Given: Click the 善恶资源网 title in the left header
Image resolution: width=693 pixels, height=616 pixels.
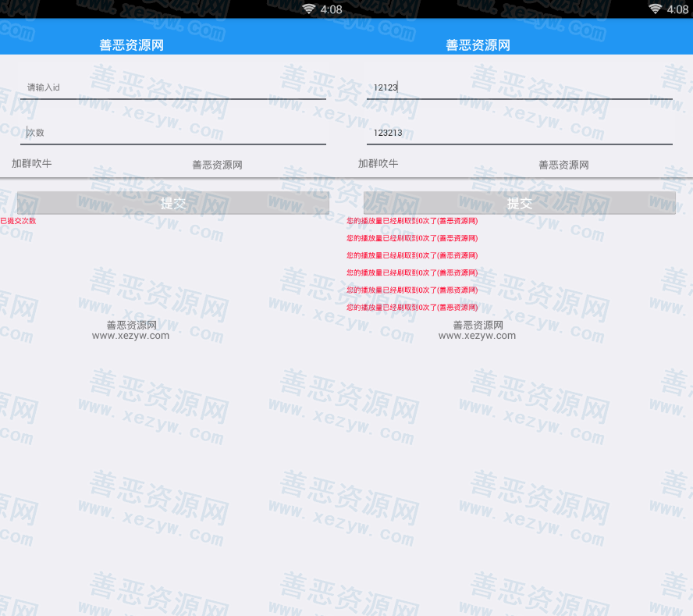Looking at the screenshot, I should [x=131, y=45].
